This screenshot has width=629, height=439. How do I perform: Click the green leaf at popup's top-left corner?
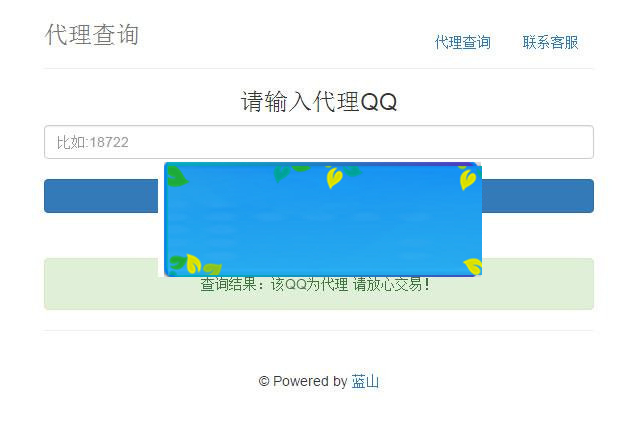(x=177, y=178)
